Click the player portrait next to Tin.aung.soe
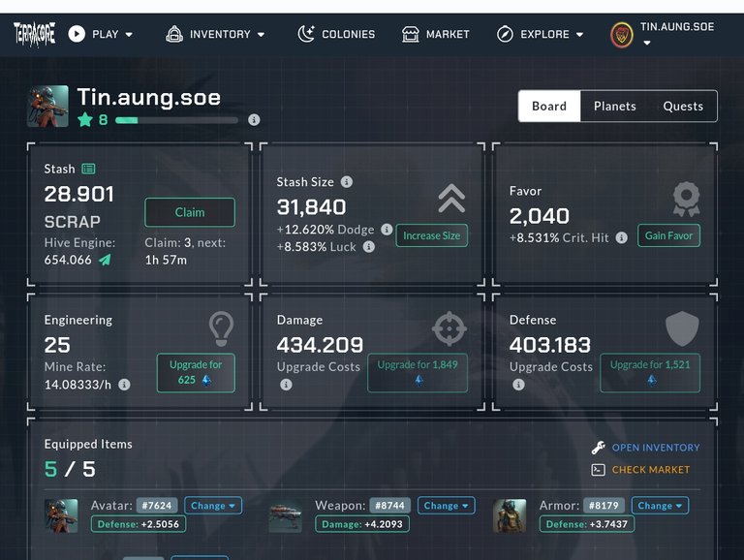The width and height of the screenshot is (744, 560). [x=47, y=107]
